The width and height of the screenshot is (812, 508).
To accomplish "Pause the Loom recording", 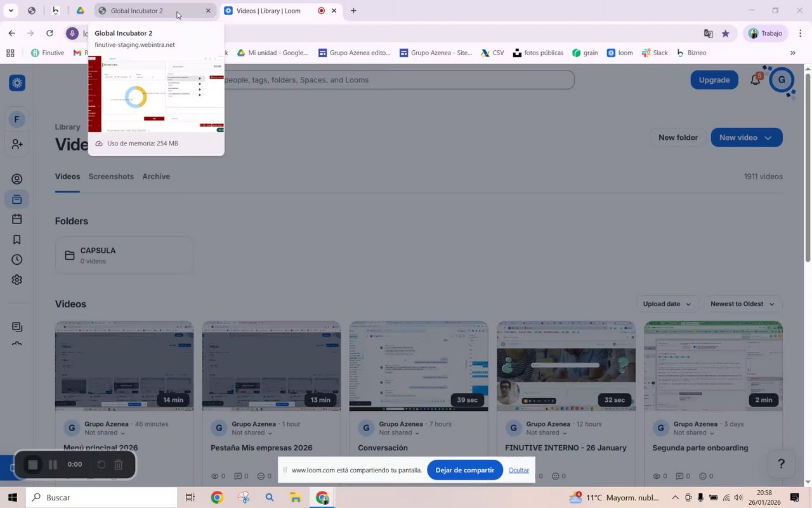I will click(x=53, y=465).
